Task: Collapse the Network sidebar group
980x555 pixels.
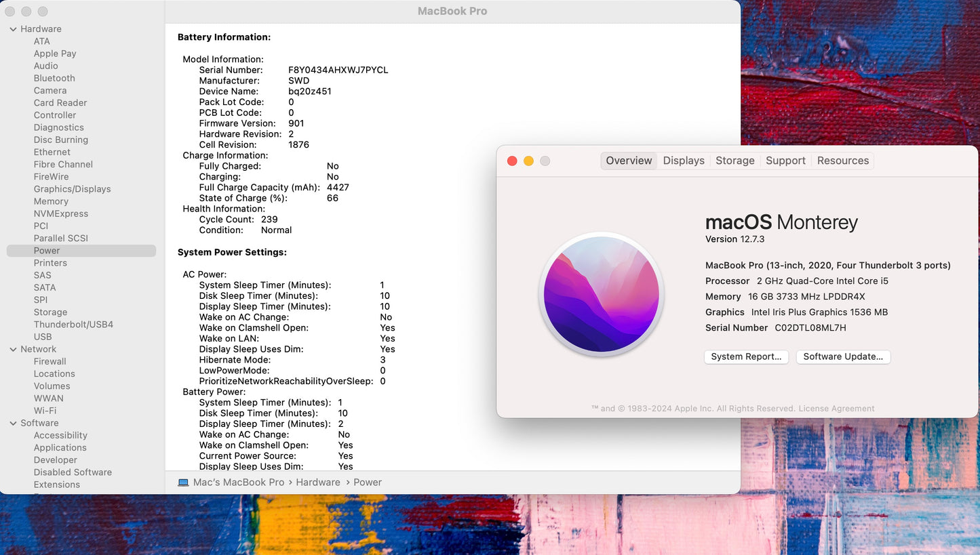Action: [13, 350]
